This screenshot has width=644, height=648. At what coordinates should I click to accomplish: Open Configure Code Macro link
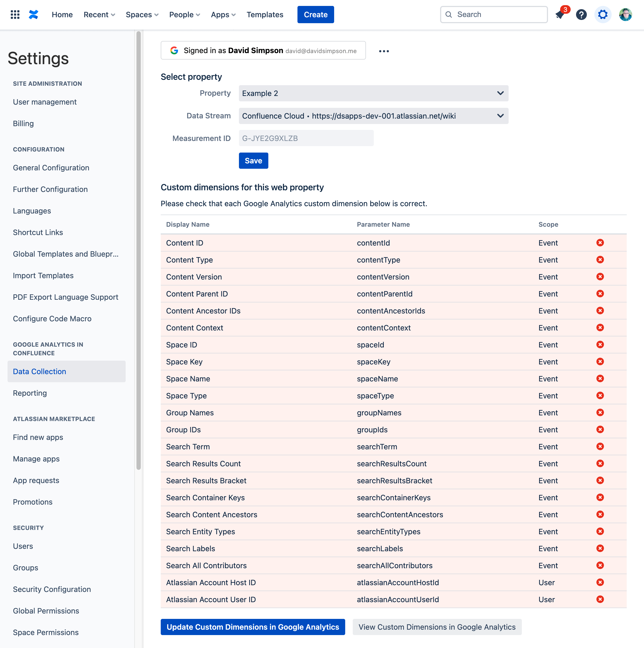52,319
